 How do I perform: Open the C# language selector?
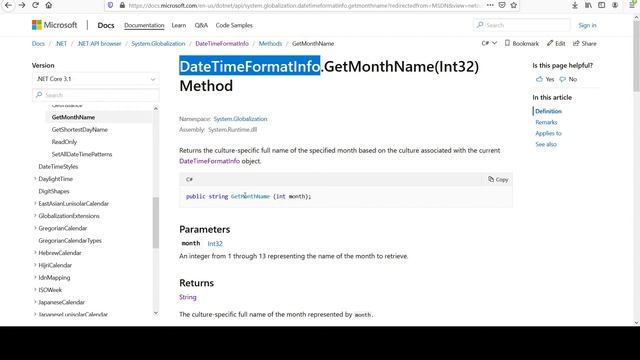[489, 43]
